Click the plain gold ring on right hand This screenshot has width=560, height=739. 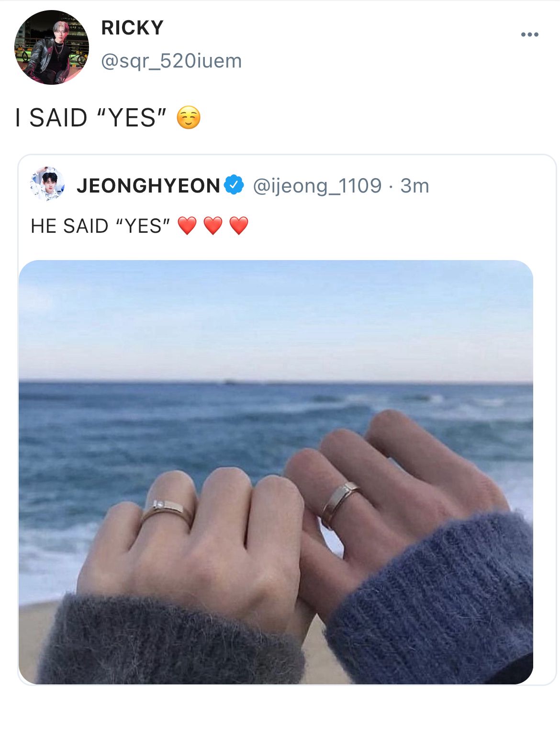[340, 503]
